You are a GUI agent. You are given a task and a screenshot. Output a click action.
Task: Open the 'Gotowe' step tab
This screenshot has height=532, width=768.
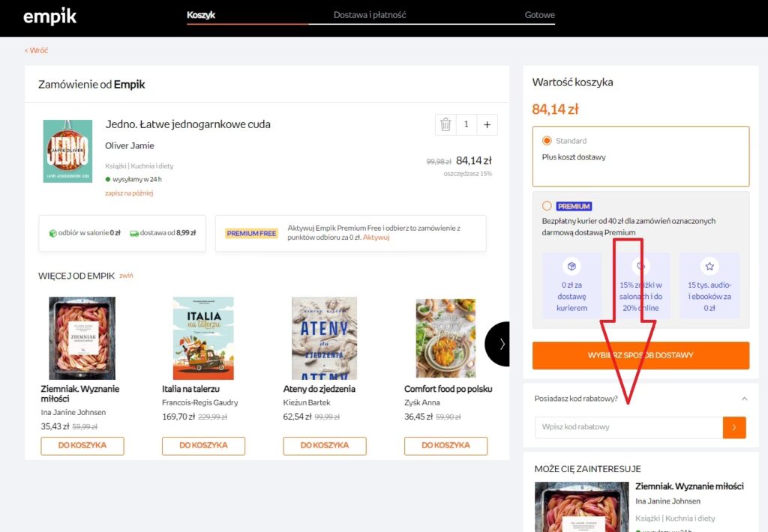[539, 15]
